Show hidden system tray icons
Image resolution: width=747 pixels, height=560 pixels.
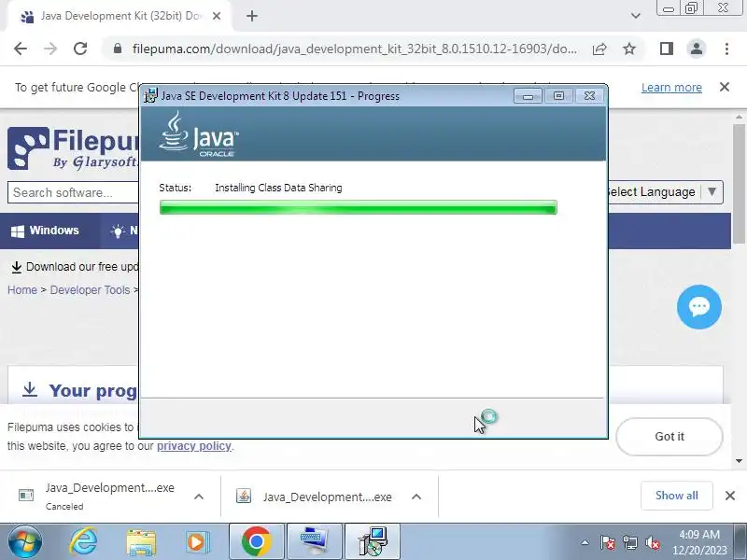(585, 542)
